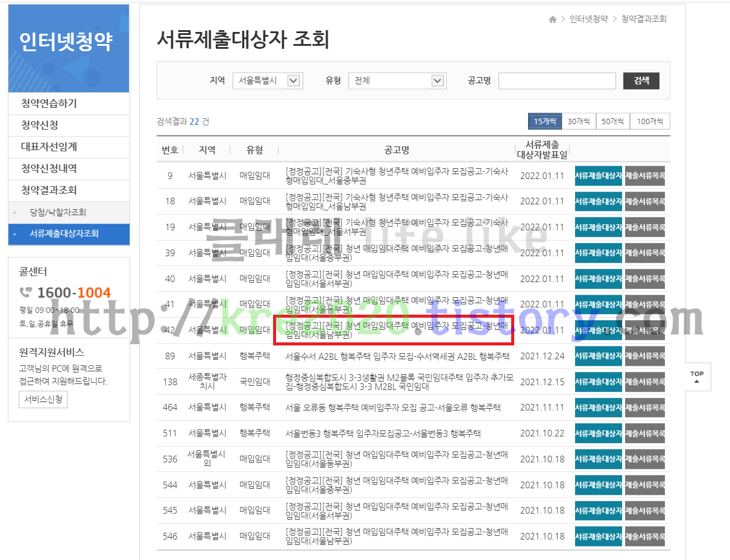Click the 인터넷청약 sidebar banner
This screenshot has width=730, height=560.
tap(69, 48)
